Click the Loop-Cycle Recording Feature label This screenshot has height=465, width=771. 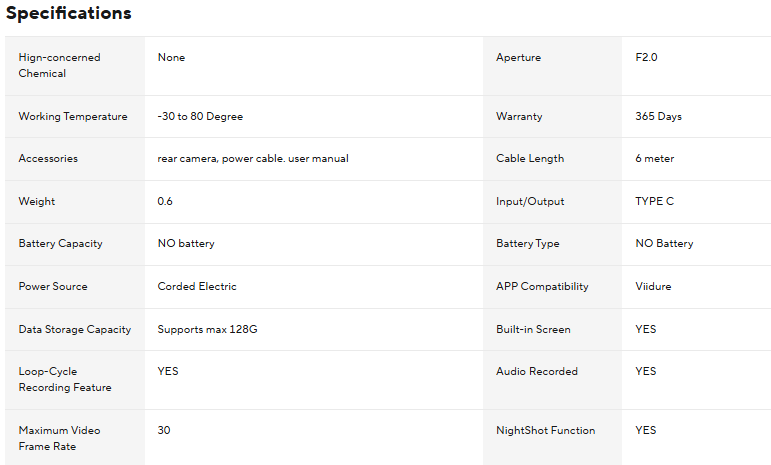[x=65, y=379]
